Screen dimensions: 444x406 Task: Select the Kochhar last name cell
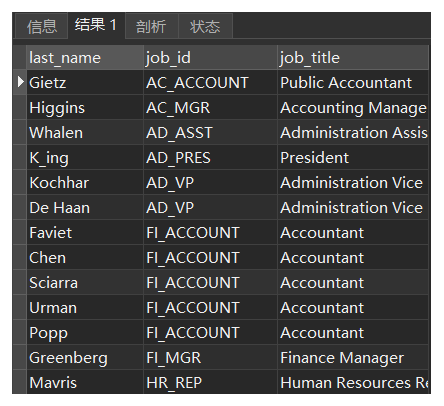pos(85,182)
